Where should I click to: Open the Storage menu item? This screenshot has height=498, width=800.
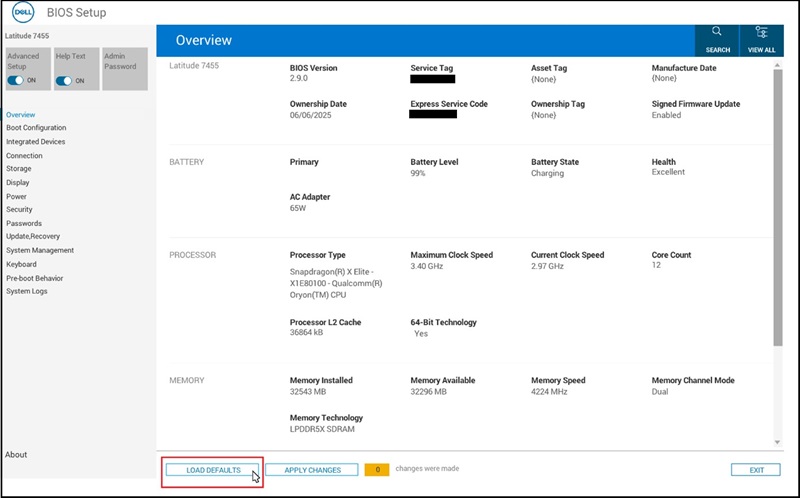[x=19, y=169]
